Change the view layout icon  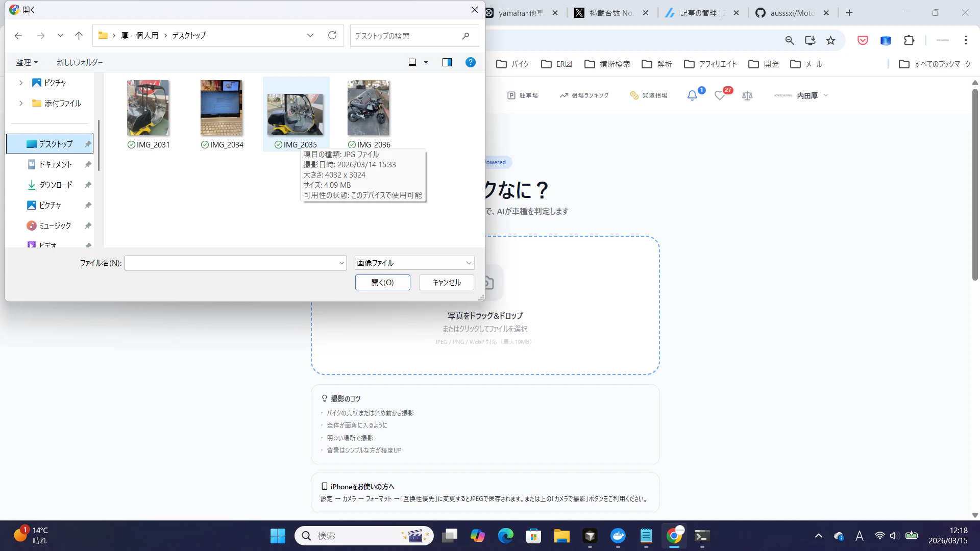point(412,62)
